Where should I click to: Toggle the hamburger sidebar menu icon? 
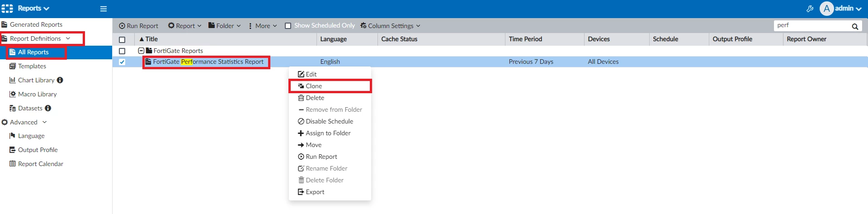pos(104,9)
